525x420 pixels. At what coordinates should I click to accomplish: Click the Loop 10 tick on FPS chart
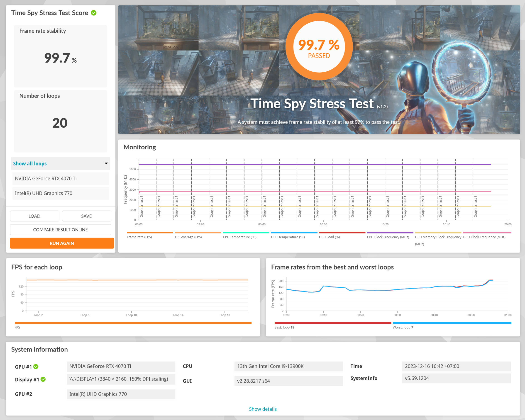[132, 315]
